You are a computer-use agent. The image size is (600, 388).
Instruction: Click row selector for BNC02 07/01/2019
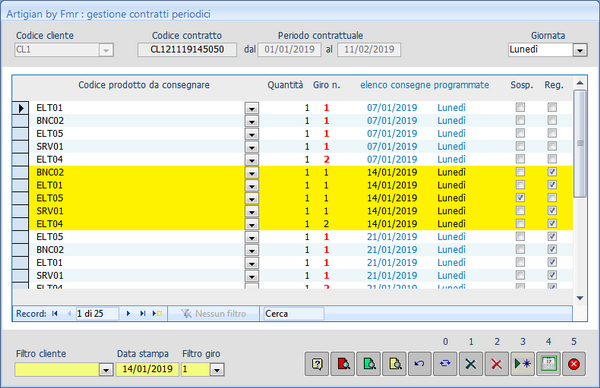[21, 121]
